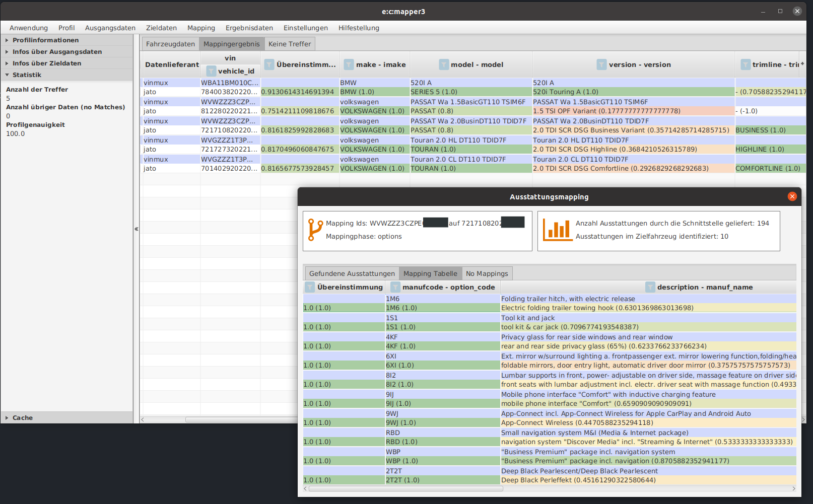
Task: Click left arrow of main table horizontal scrollbar
Action: point(143,419)
